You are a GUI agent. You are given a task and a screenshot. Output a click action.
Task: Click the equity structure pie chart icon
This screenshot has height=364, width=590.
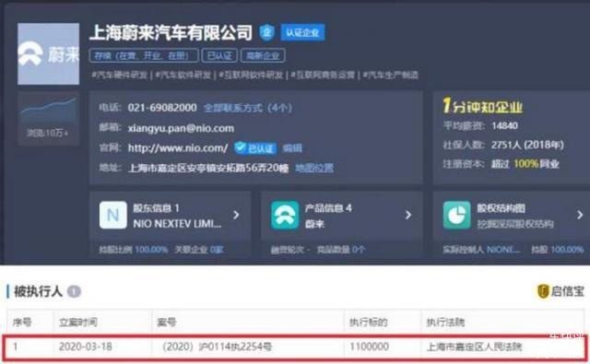click(x=457, y=215)
